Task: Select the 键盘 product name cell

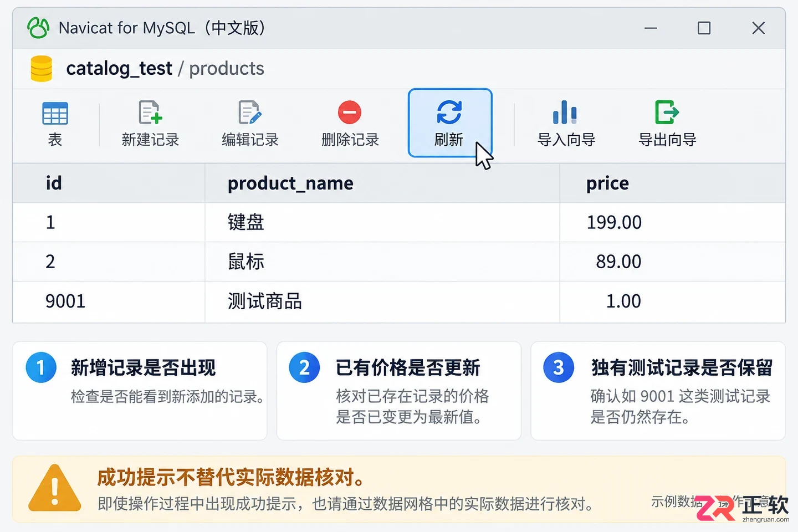Action: pyautogui.click(x=382, y=222)
